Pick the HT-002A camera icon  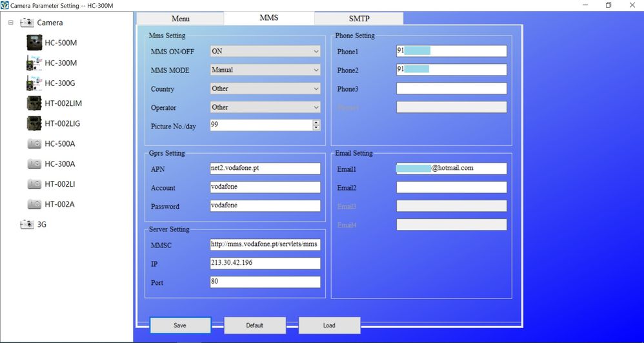(x=34, y=204)
